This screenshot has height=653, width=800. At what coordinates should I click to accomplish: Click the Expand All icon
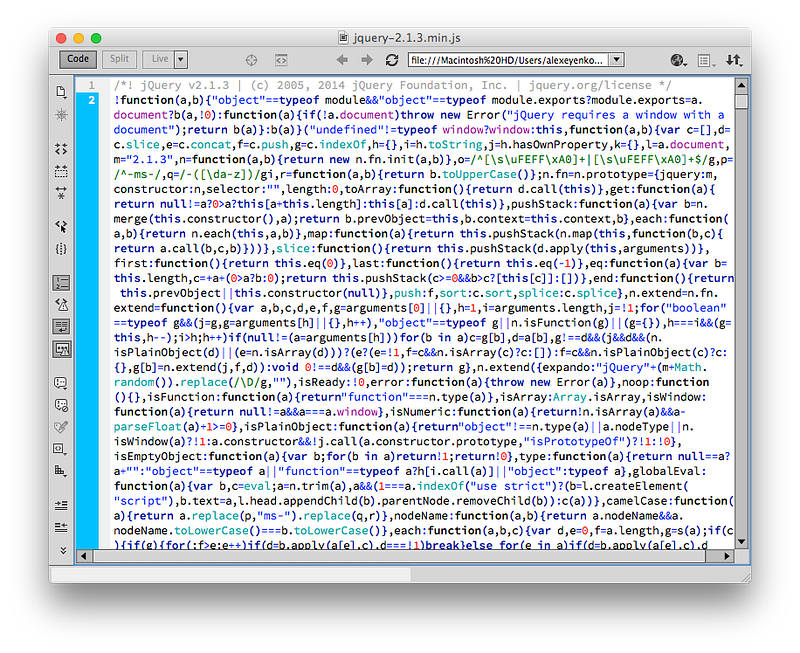[x=61, y=193]
